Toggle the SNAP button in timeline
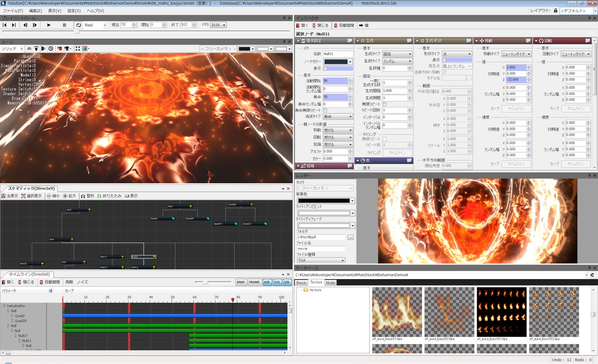This screenshot has height=364, width=598. tap(240, 282)
